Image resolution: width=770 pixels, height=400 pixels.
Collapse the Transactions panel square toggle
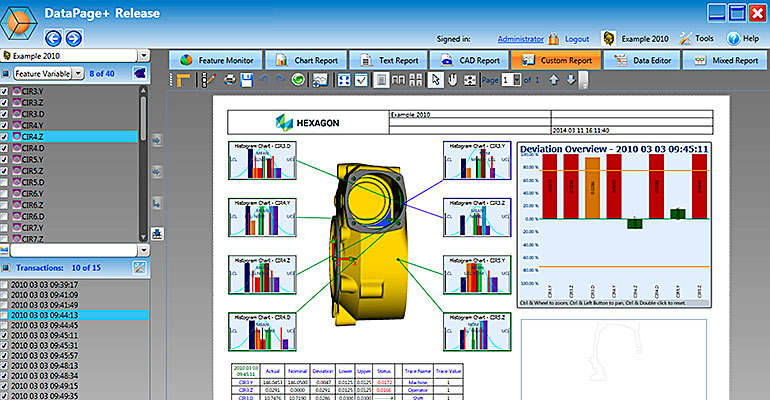(5, 268)
